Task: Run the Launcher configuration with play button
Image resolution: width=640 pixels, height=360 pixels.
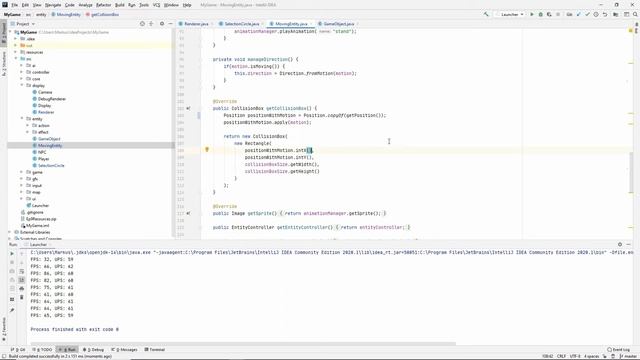Action: 532,14
